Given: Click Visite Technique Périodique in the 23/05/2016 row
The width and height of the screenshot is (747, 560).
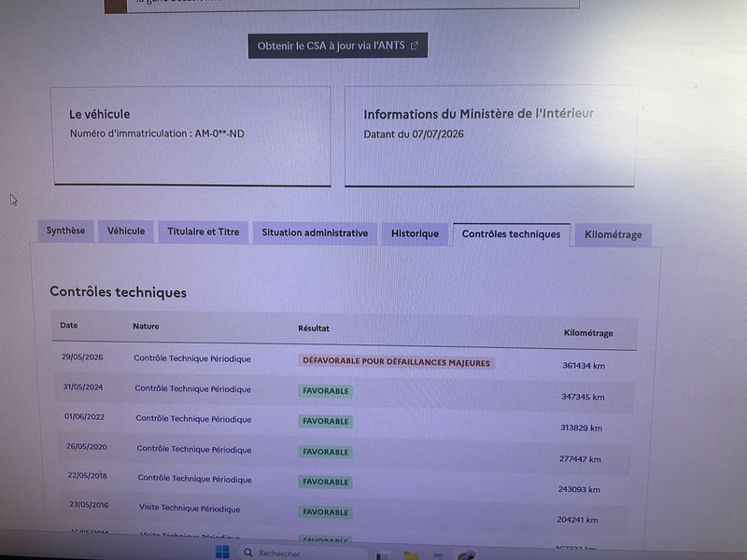Looking at the screenshot, I should click(190, 508).
